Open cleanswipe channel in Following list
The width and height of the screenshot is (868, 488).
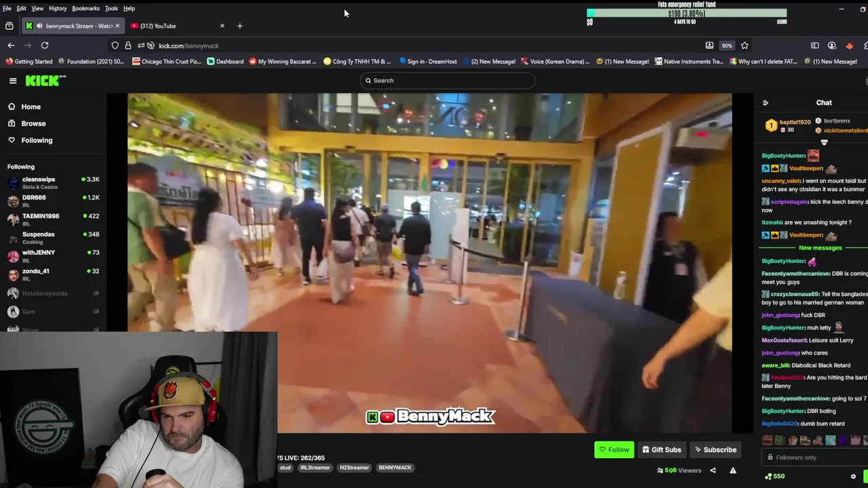point(53,182)
